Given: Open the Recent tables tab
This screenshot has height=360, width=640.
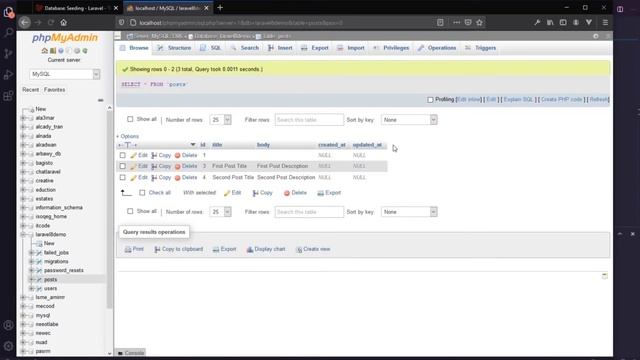Looking at the screenshot, I should pyautogui.click(x=31, y=89).
